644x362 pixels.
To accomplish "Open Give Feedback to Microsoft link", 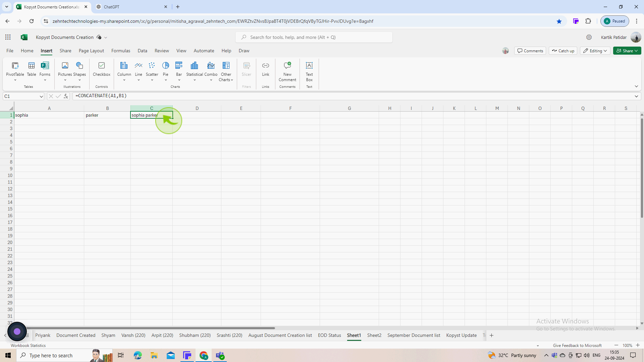I will pyautogui.click(x=577, y=345).
